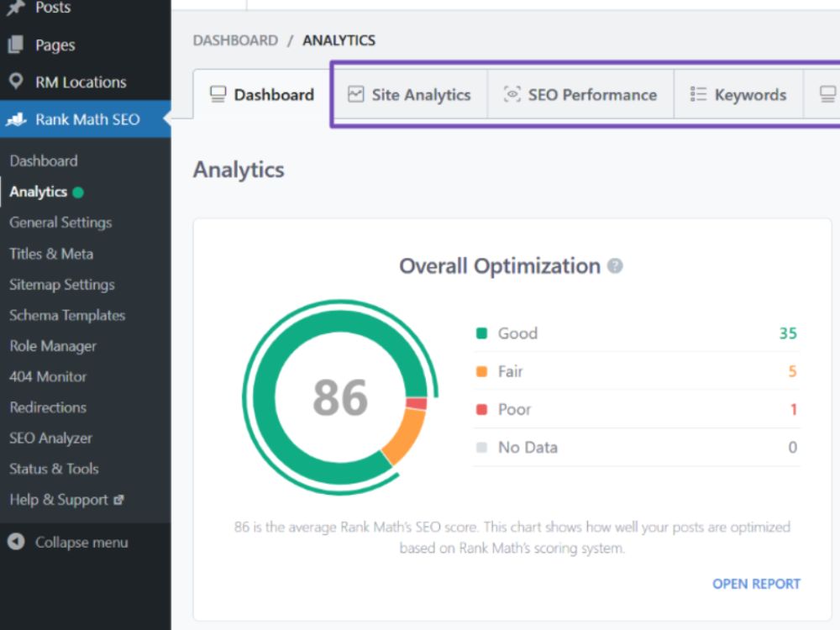Screen dimensions: 840x630
Task: Click the external link icon after Help & Support
Action: click(x=119, y=499)
